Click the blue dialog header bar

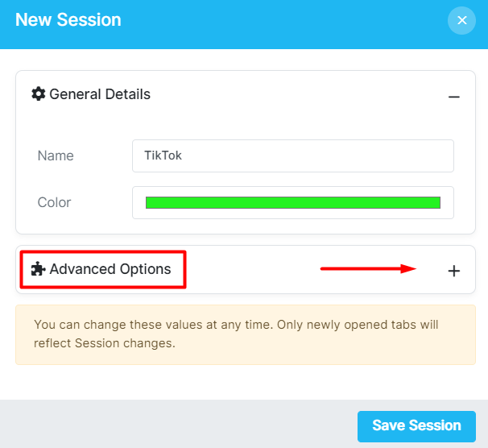coord(246,24)
